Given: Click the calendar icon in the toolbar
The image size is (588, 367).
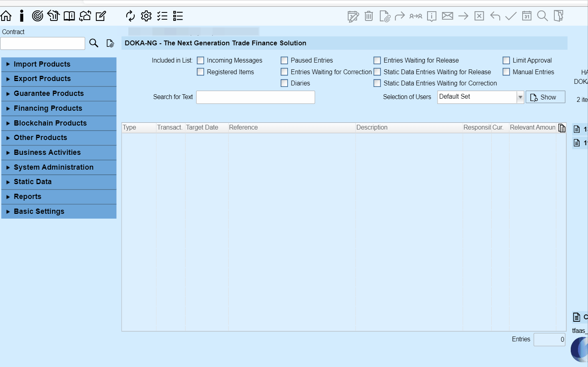Looking at the screenshot, I should tap(527, 16).
